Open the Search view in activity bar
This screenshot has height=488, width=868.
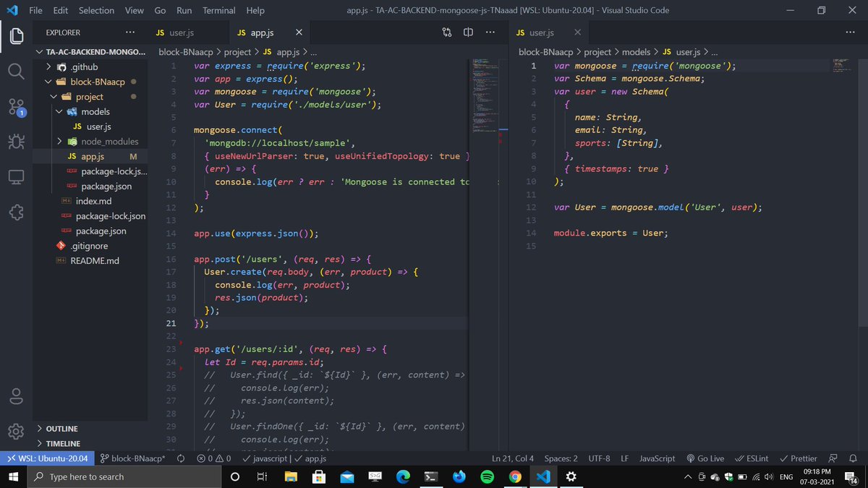pos(16,71)
